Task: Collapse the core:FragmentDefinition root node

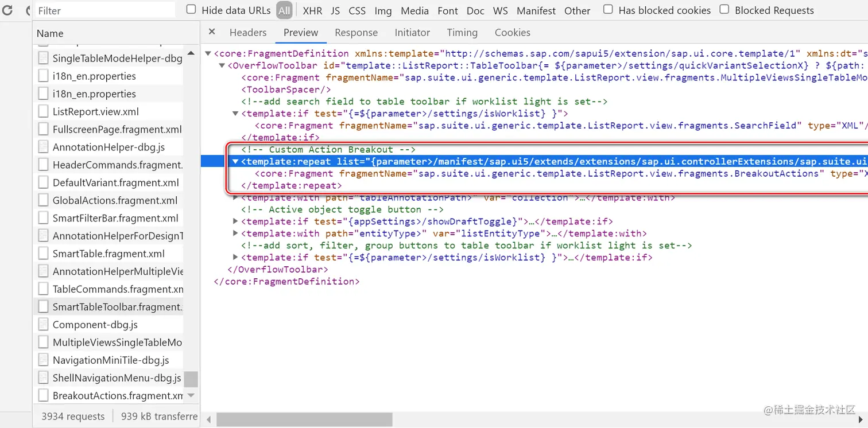Action: coord(208,53)
